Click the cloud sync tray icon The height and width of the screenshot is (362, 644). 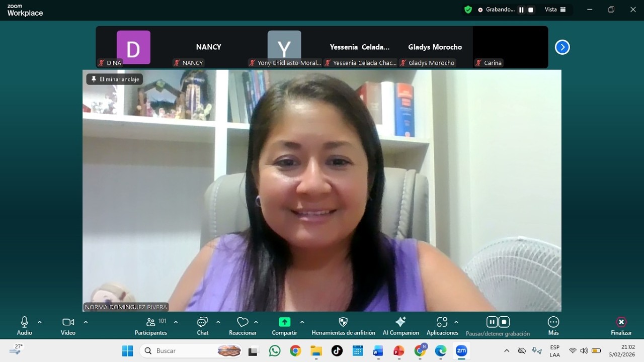[x=522, y=351]
